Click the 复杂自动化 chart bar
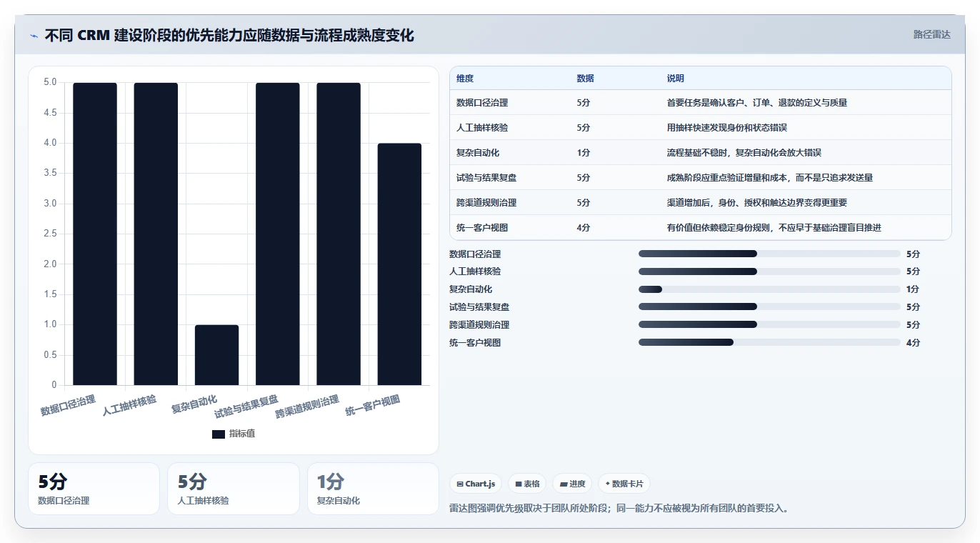Viewport: 980px width, 543px height. tap(216, 355)
